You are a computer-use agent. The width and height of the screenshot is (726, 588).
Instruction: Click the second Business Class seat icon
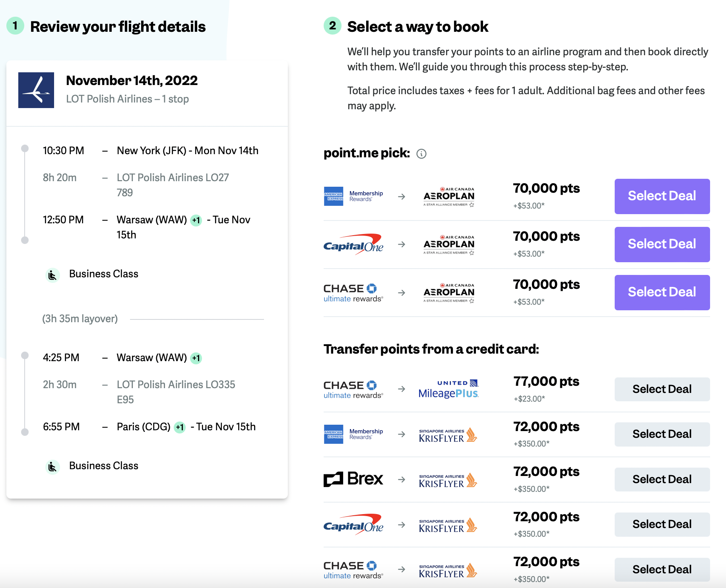pos(52,466)
